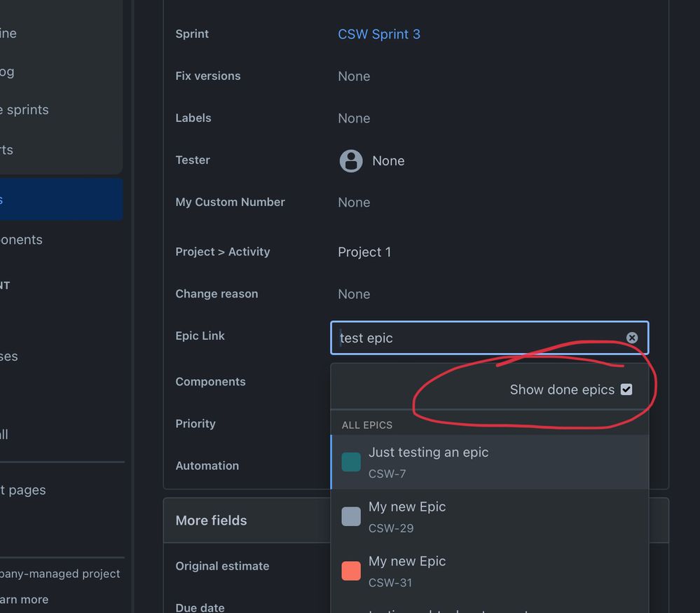Click the Project > Activity label
Image resolution: width=700 pixels, height=613 pixels.
223,252
